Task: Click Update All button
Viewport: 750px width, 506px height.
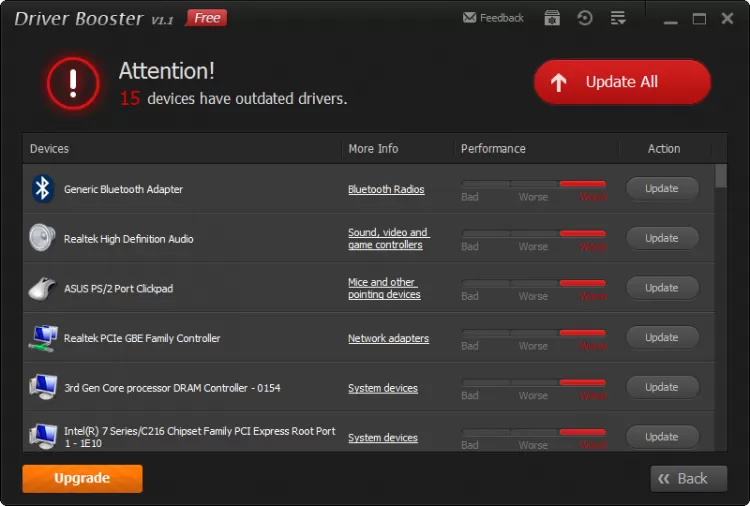Action: tap(622, 82)
